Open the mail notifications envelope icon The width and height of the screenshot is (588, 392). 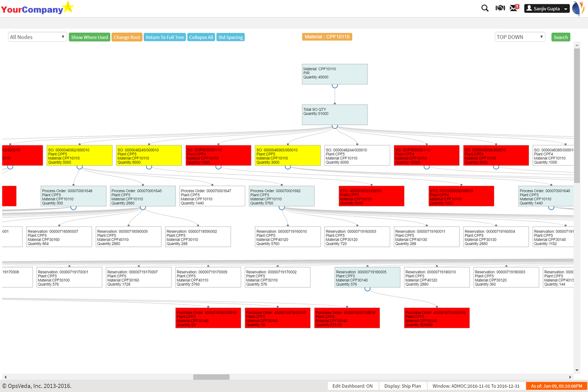point(514,8)
